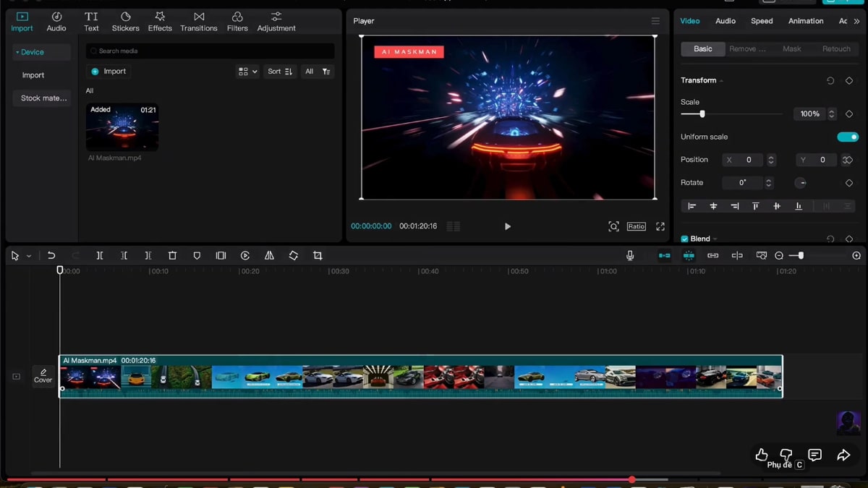Viewport: 868px width, 488px height.
Task: Enter fullscreen in the Player
Action: point(660,226)
